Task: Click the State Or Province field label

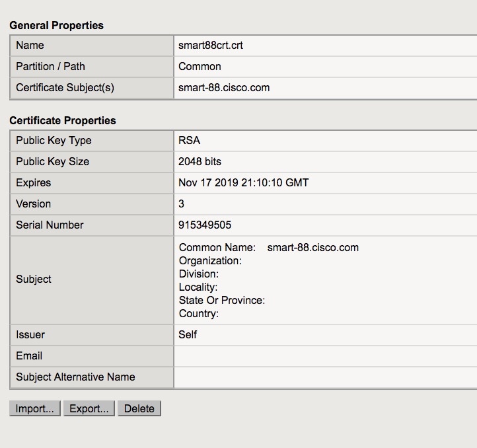Action: click(x=221, y=301)
